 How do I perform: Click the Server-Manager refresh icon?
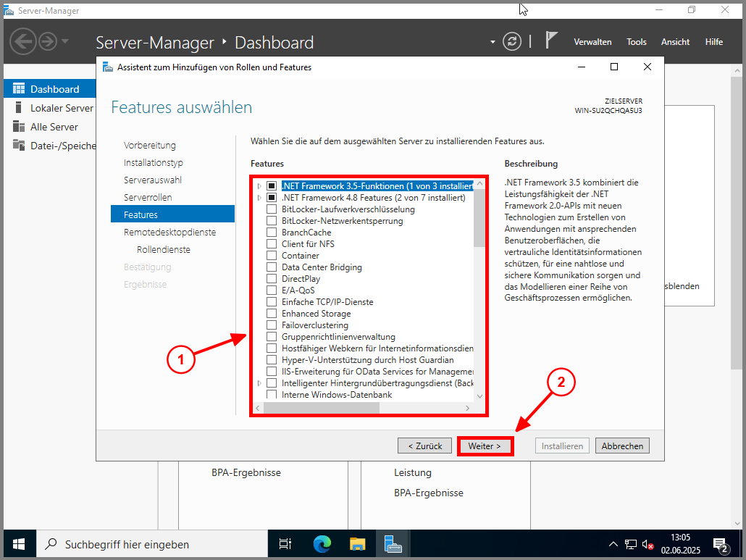tap(512, 41)
